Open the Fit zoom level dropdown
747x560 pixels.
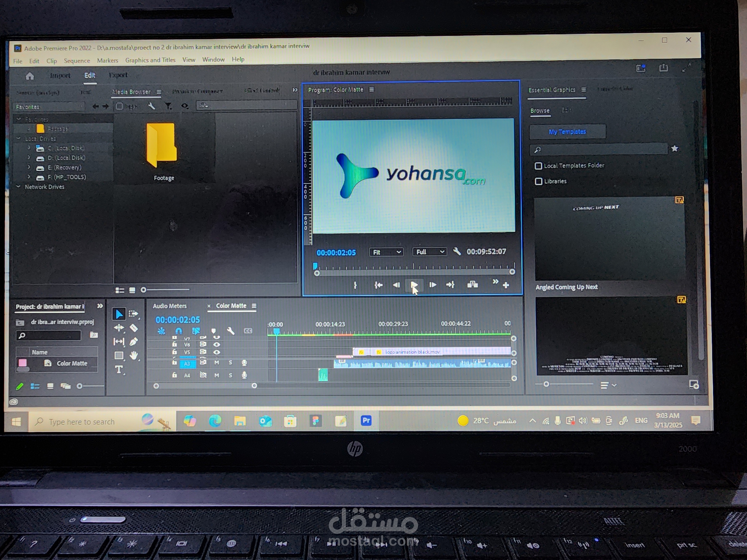[386, 252]
